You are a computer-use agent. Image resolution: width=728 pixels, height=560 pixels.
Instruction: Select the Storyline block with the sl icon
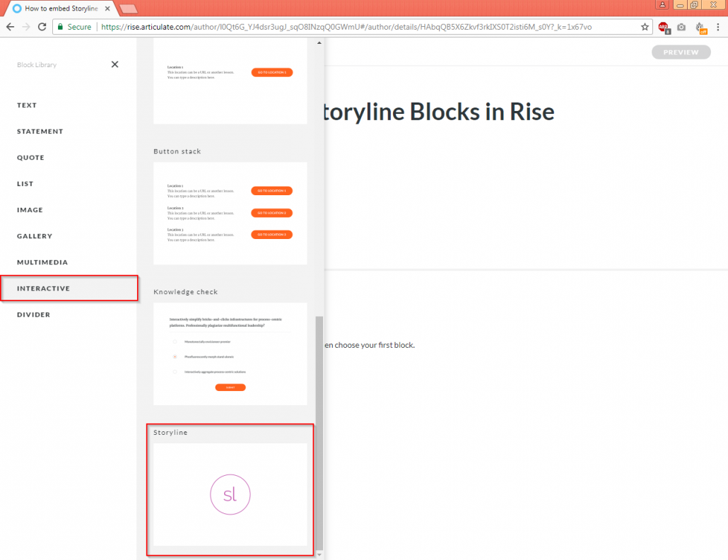pyautogui.click(x=230, y=494)
